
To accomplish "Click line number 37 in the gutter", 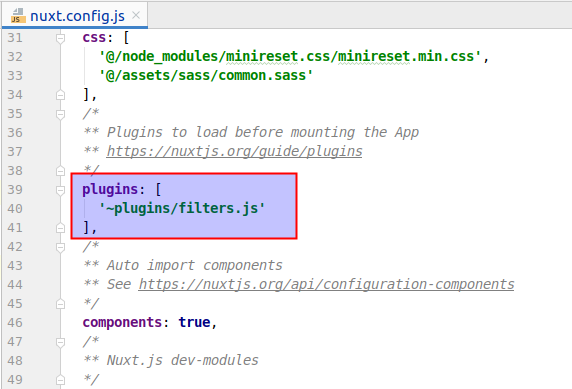I will coord(15,151).
